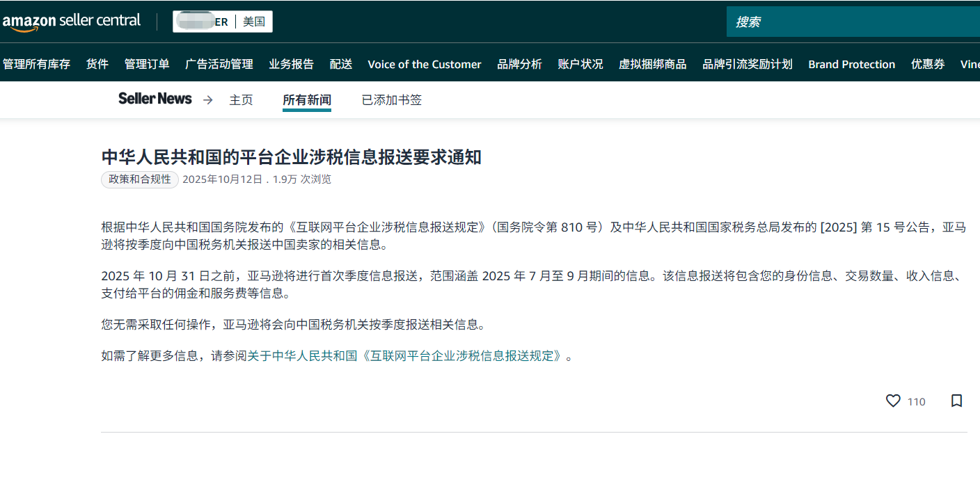Open 广告活动管理 menu
The height and width of the screenshot is (491, 980).
point(219,64)
